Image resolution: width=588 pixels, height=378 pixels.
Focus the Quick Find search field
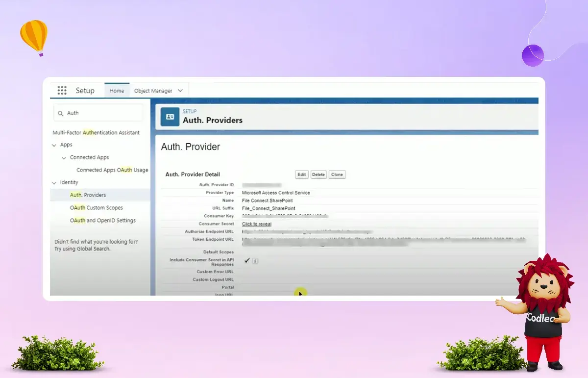[98, 113]
